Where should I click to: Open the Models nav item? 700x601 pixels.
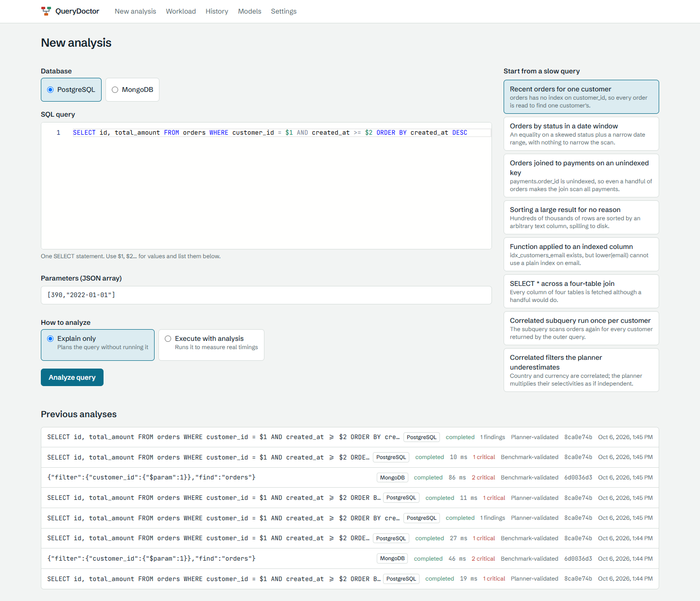pyautogui.click(x=249, y=11)
